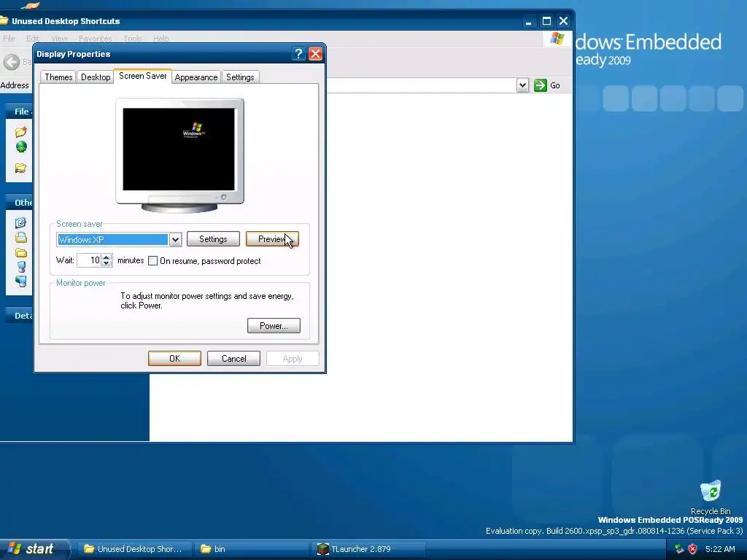Image resolution: width=747 pixels, height=560 pixels.
Task: Expand the address bar dropdown arrow
Action: click(522, 86)
